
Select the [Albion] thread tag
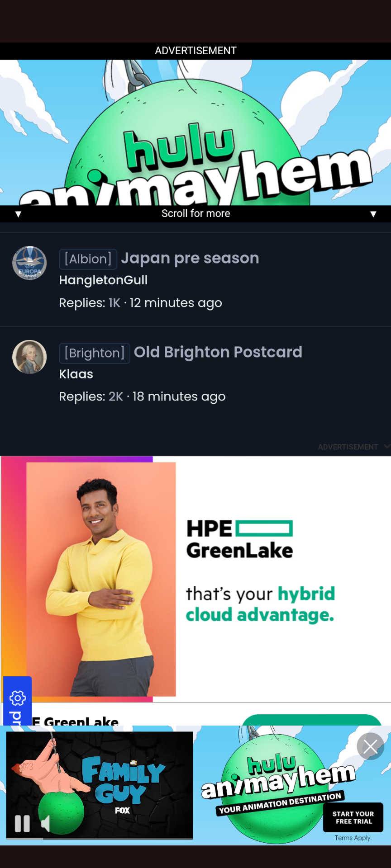(88, 259)
